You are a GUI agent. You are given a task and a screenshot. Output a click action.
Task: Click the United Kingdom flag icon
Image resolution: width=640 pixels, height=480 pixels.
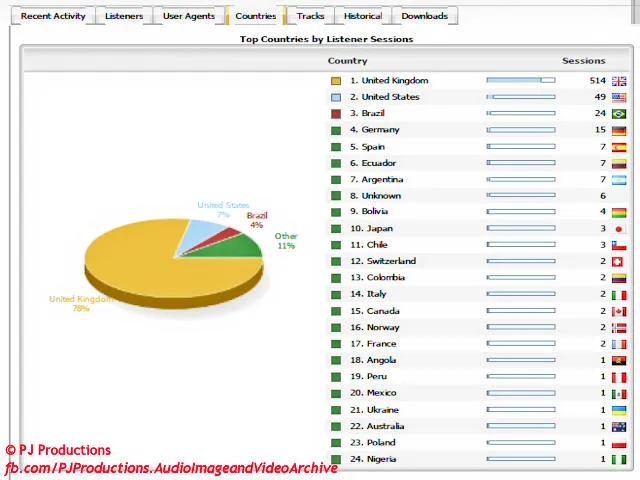[619, 81]
